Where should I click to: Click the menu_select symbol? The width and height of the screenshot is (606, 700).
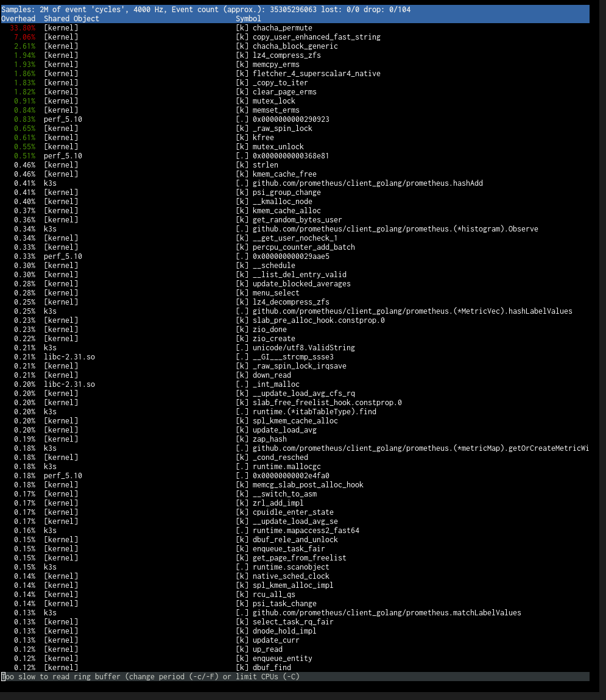pyautogui.click(x=276, y=293)
